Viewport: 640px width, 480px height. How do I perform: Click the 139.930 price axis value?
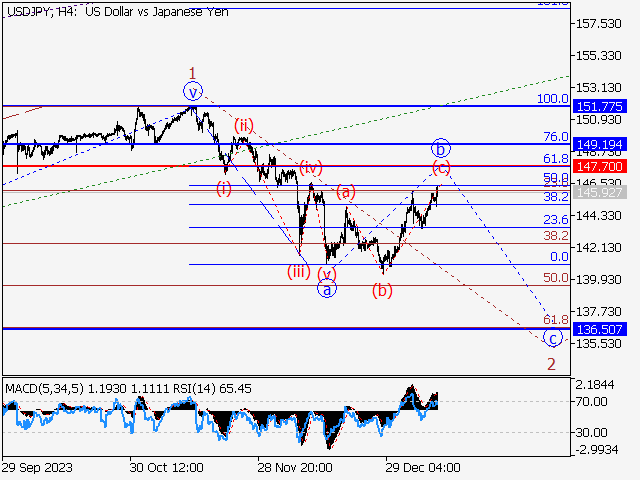(598, 280)
